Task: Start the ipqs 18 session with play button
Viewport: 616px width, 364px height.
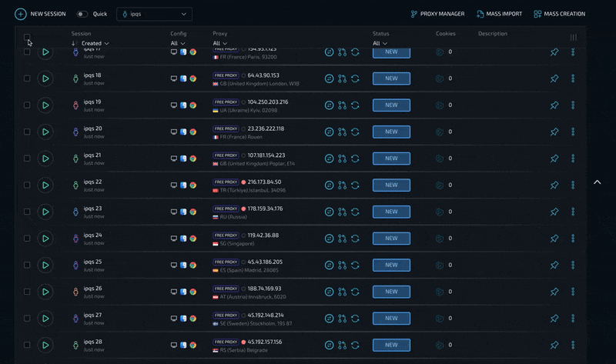Action: (45, 78)
